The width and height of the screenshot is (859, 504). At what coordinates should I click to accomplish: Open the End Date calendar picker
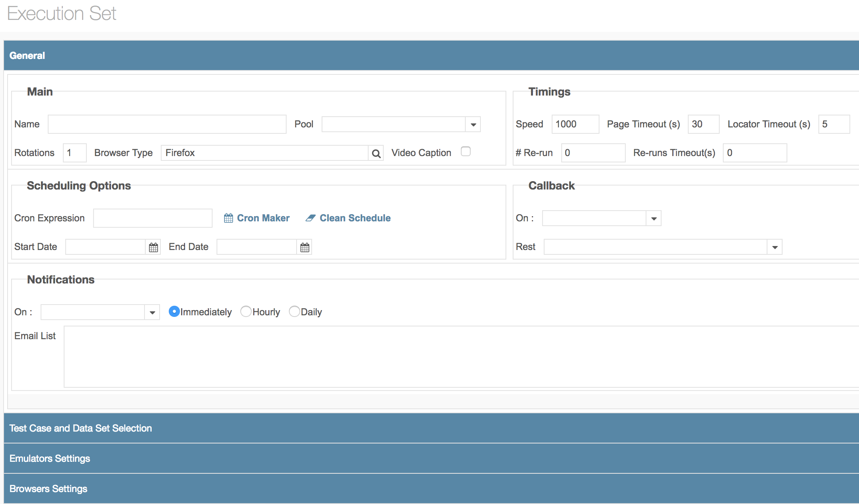305,247
